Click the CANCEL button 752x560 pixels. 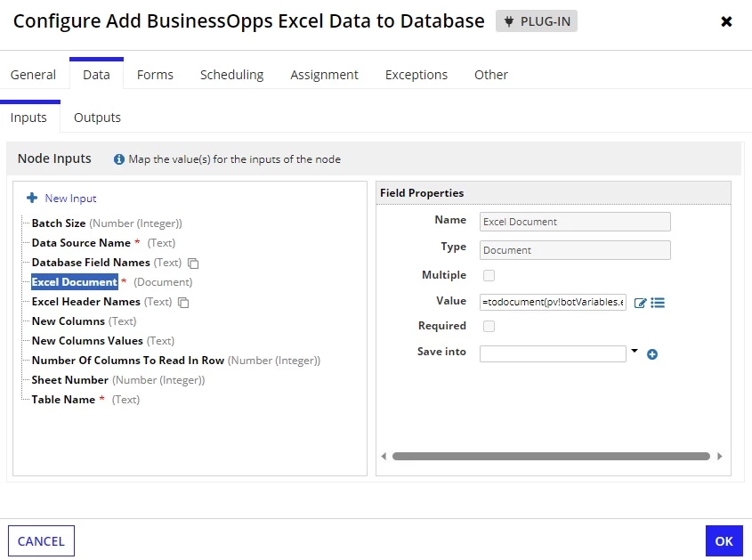(41, 540)
